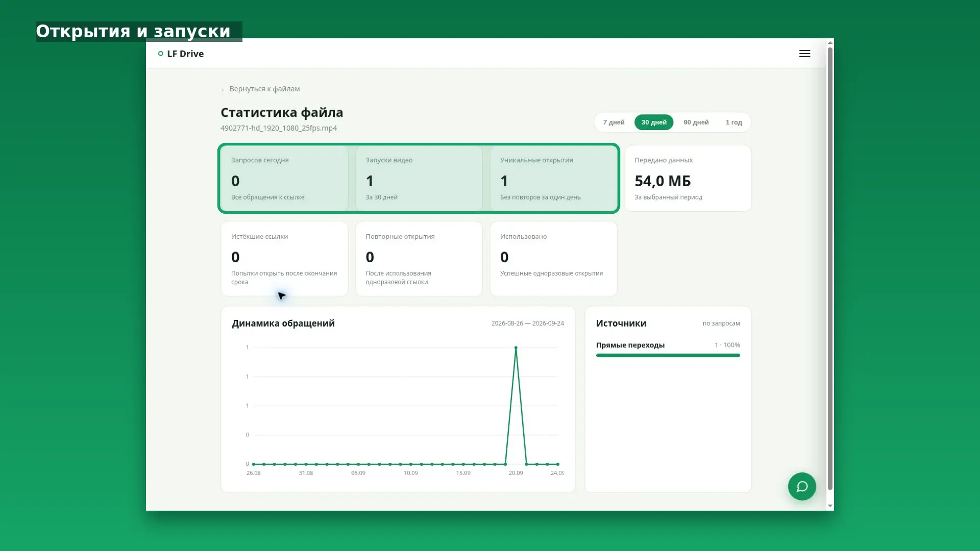The image size is (980, 551).
Task: Click the Запуски видео stat card
Action: pos(419,179)
